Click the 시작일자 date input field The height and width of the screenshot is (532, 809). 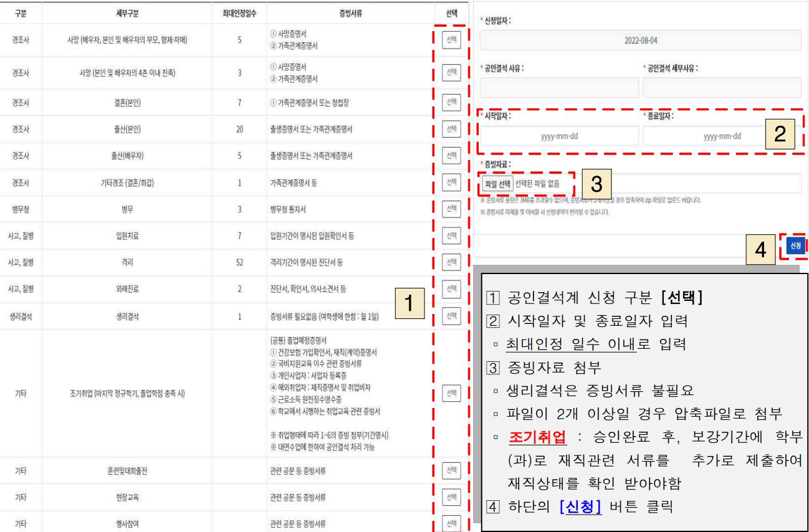(559, 135)
